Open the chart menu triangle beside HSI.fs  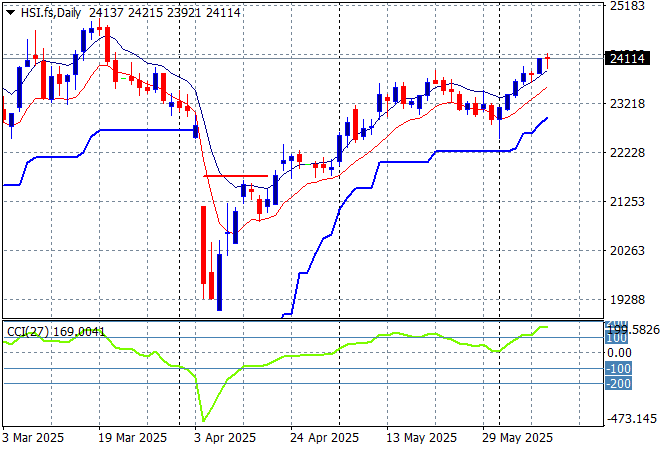(x=11, y=13)
